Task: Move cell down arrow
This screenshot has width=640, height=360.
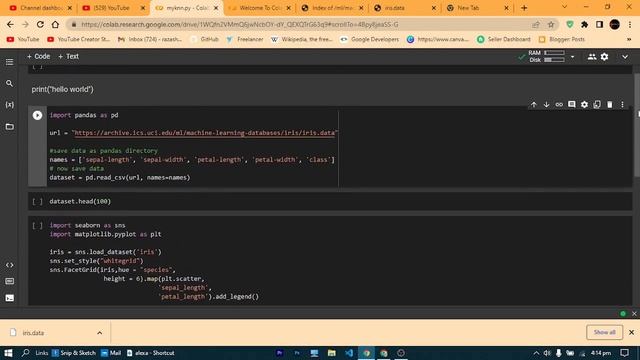Action: tap(546, 105)
